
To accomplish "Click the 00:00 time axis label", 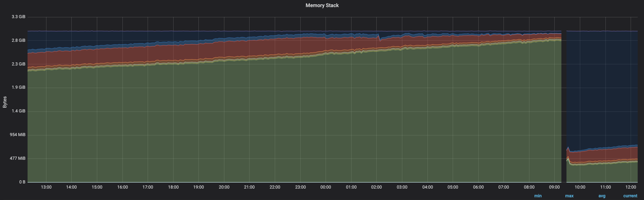I will coord(326,187).
